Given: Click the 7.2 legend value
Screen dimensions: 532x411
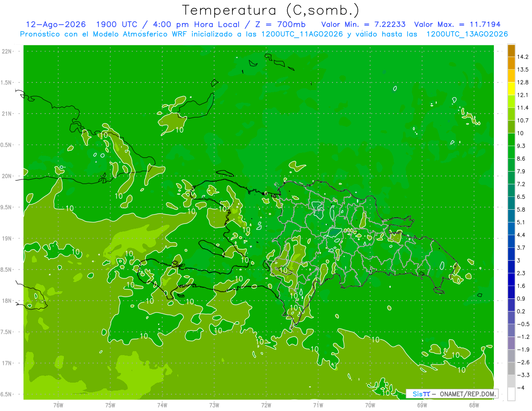Looking at the screenshot, I should (521, 184).
